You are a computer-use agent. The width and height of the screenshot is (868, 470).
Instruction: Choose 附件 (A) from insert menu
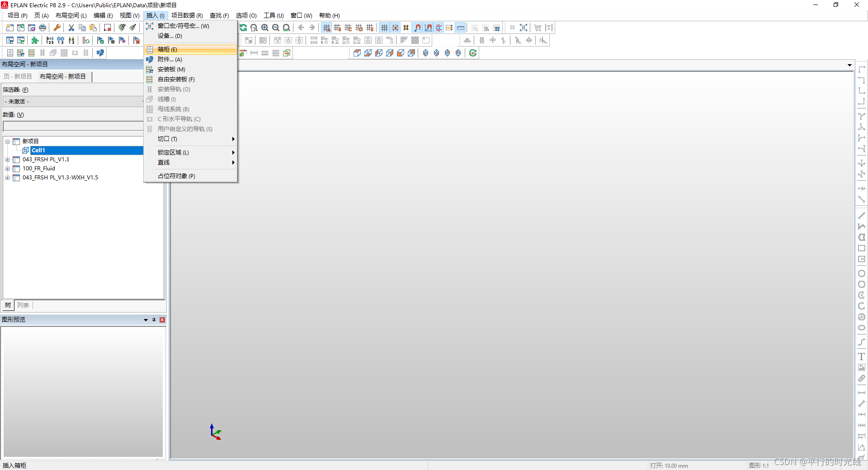191,59
